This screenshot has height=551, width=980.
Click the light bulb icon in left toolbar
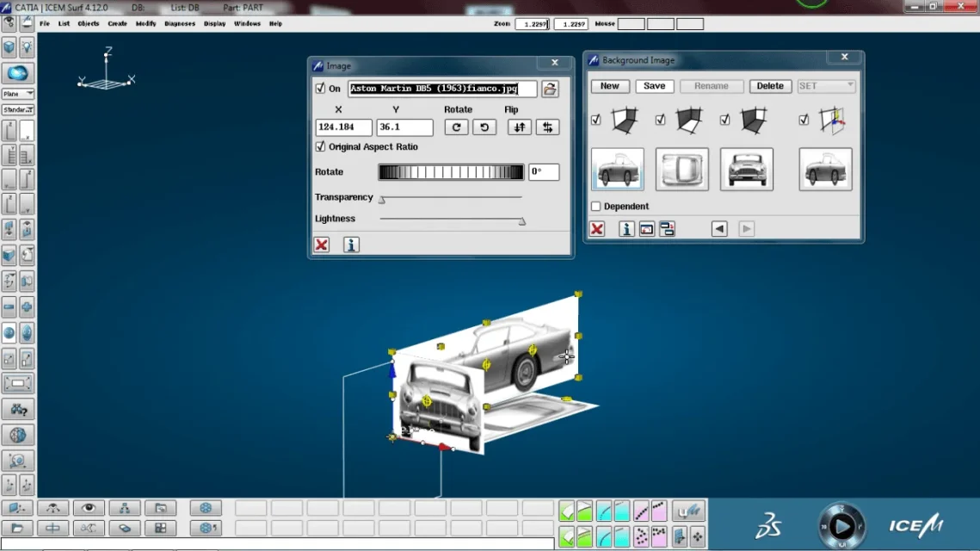(27, 47)
